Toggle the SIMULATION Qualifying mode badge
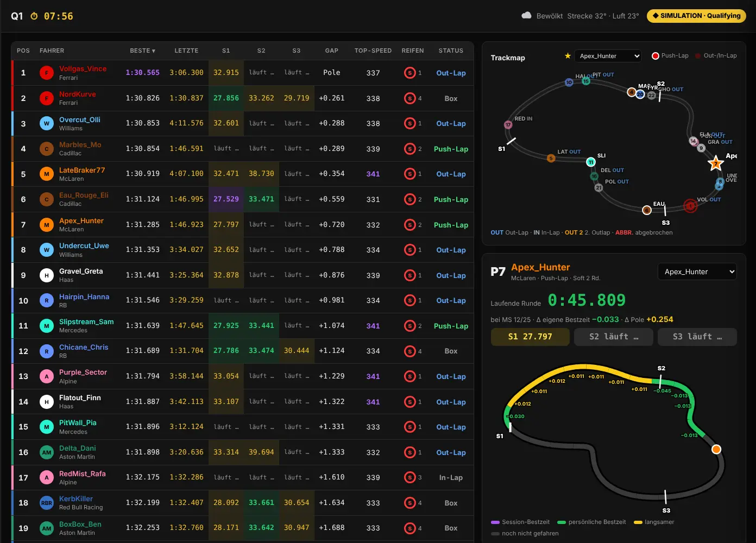The image size is (756, 543). click(696, 16)
